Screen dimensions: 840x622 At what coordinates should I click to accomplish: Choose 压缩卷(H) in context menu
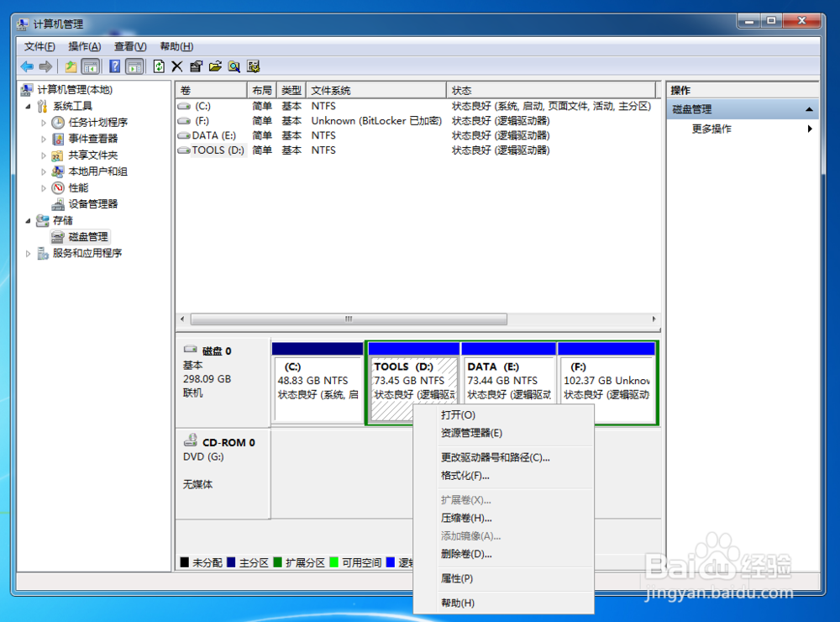click(503, 518)
